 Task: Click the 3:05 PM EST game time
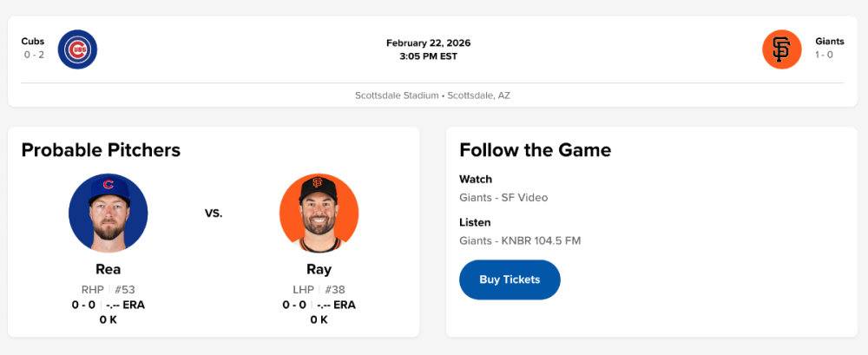pos(429,56)
